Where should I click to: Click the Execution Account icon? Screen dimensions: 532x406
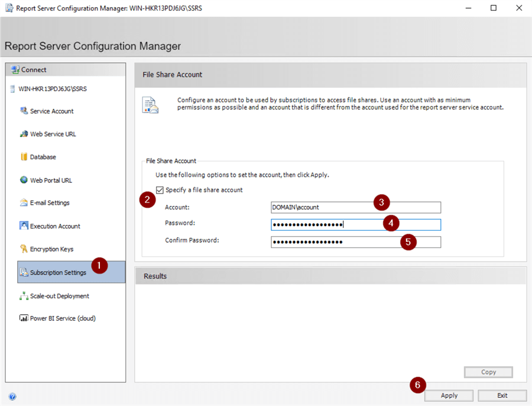(x=24, y=226)
